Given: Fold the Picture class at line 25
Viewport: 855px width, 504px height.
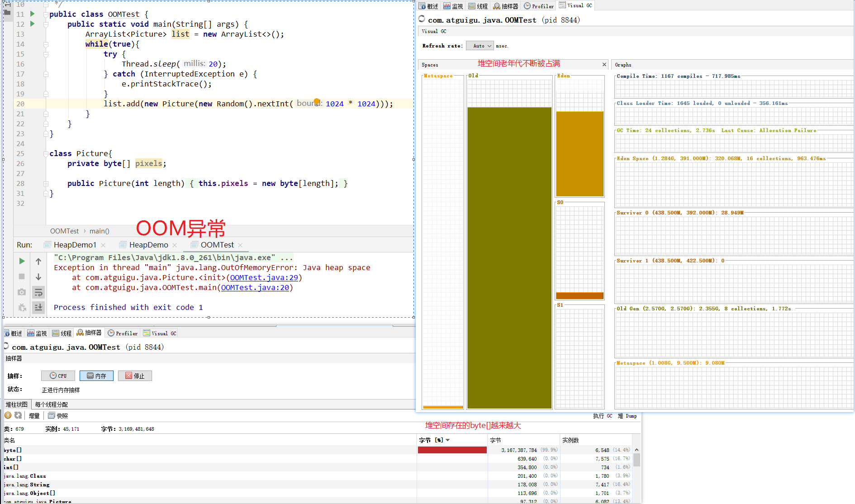Looking at the screenshot, I should (x=46, y=154).
